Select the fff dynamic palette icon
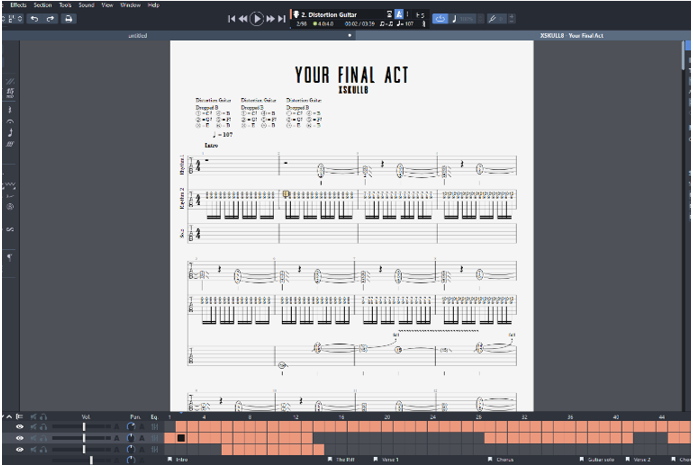Viewport: 693px width, 466px height. (x=10, y=144)
